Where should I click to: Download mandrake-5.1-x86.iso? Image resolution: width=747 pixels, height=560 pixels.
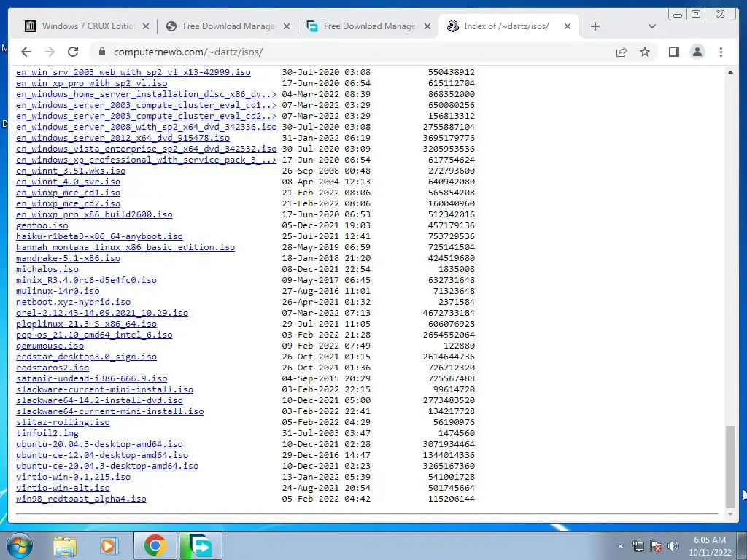(x=68, y=259)
